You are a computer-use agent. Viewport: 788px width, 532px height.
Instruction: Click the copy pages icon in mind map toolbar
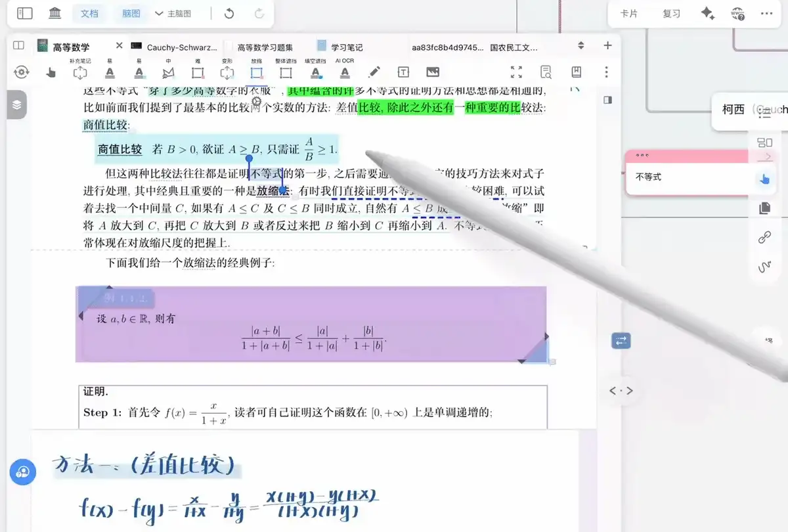click(764, 208)
